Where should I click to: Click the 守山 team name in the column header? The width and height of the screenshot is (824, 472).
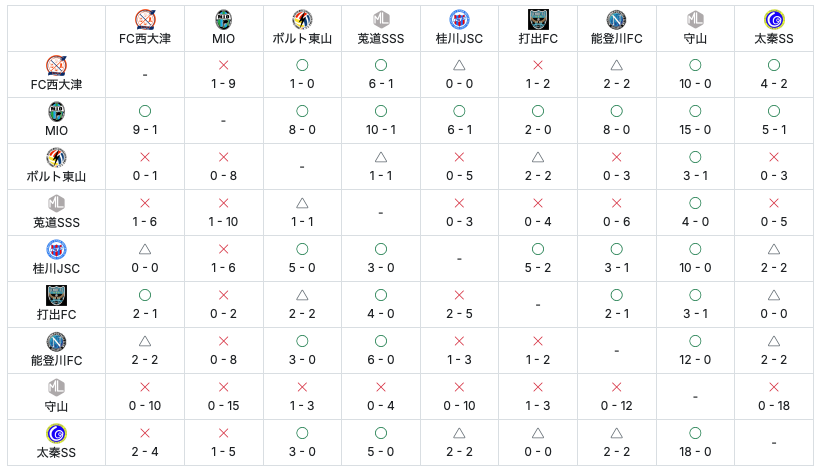(x=695, y=39)
